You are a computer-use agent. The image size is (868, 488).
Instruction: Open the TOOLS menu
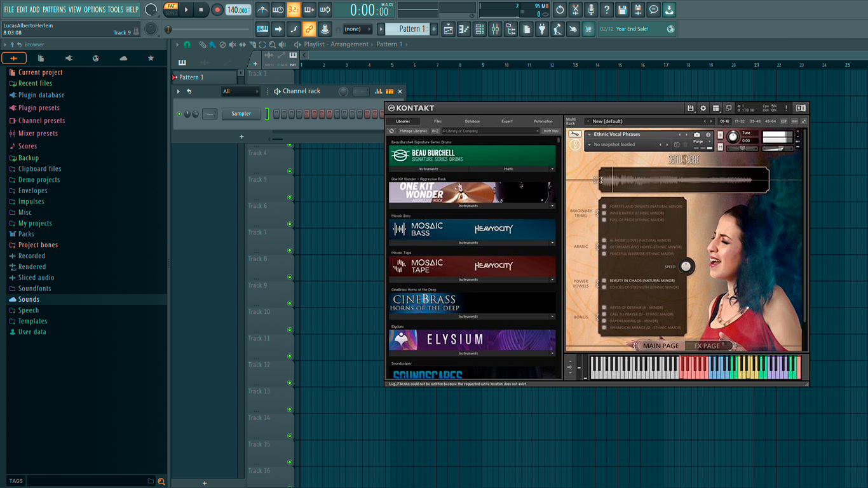(x=116, y=10)
